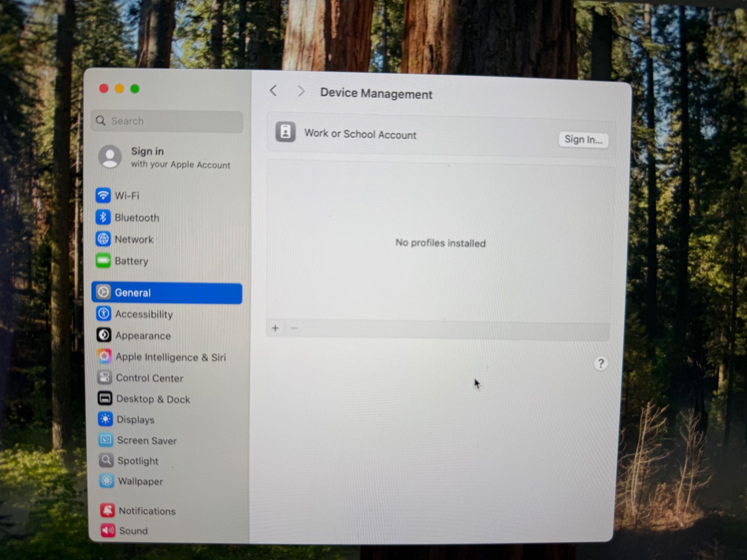Minimize window with yellow button
Viewport: 747px width, 560px height.
(x=119, y=88)
